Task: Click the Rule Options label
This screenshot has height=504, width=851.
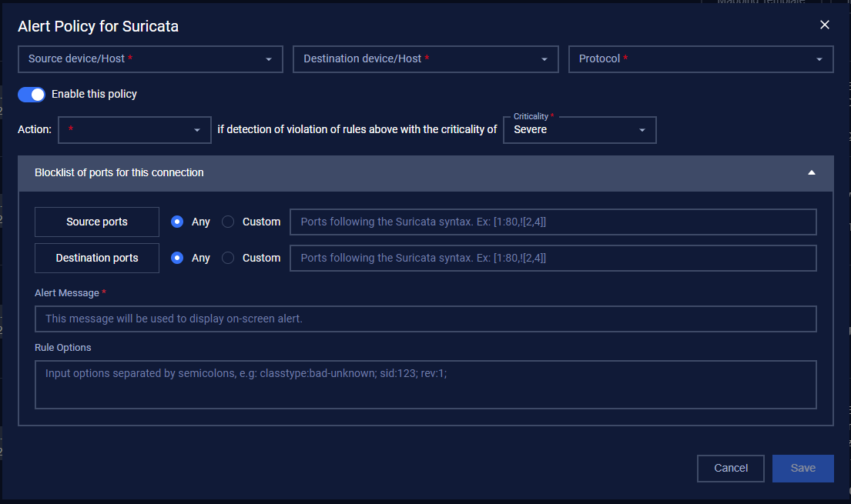Action: tap(63, 348)
